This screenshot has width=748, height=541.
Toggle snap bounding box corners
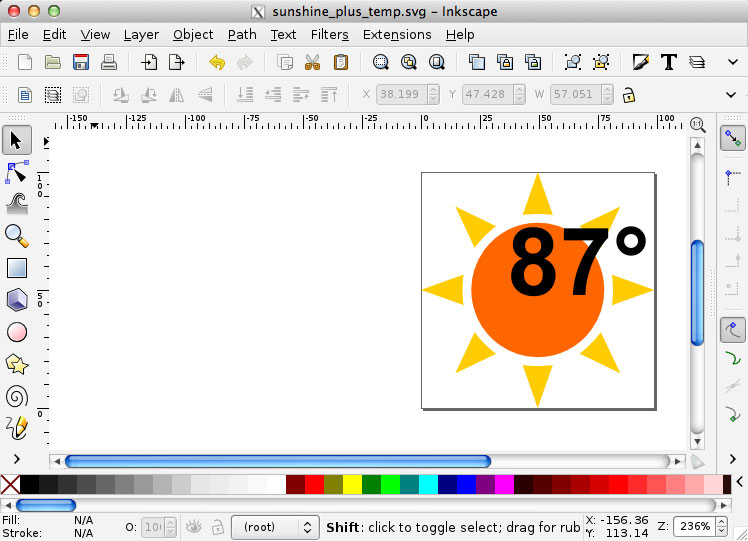click(733, 176)
